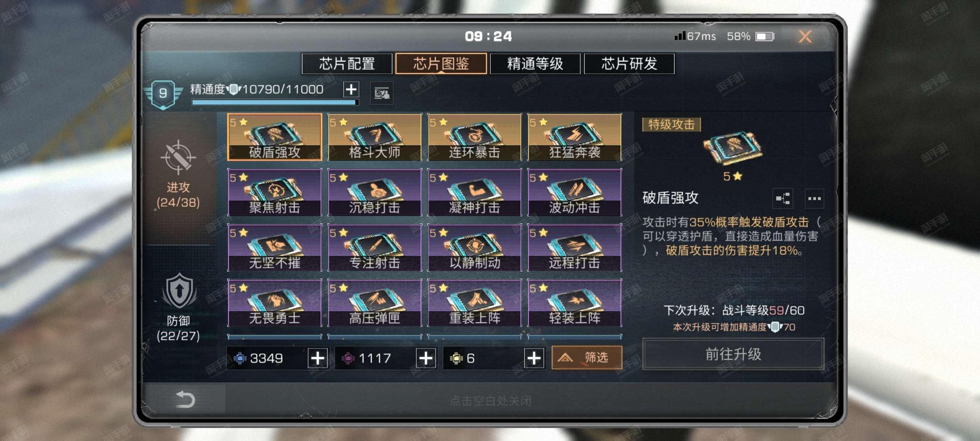Viewport: 980px width, 441px height.
Task: Add mastery points with plus button
Action: tap(351, 89)
